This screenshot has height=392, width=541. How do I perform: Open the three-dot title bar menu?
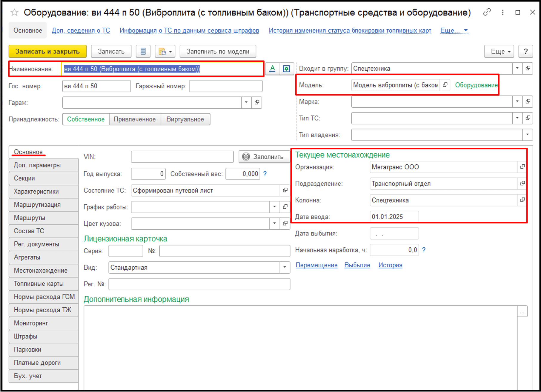[502, 12]
